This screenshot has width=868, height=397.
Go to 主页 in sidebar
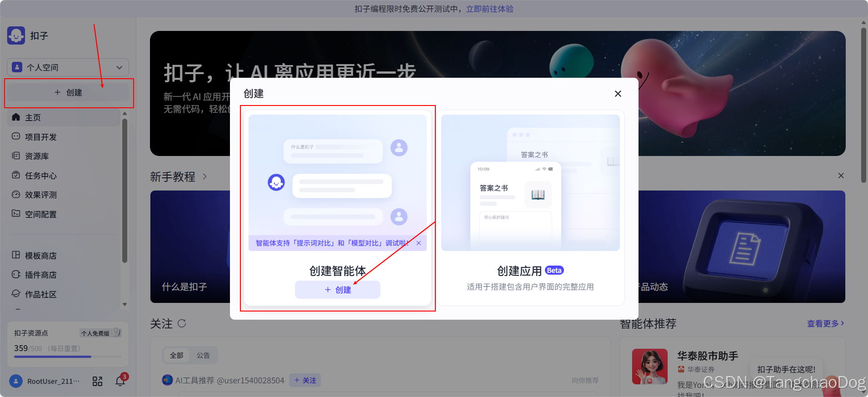click(x=64, y=117)
